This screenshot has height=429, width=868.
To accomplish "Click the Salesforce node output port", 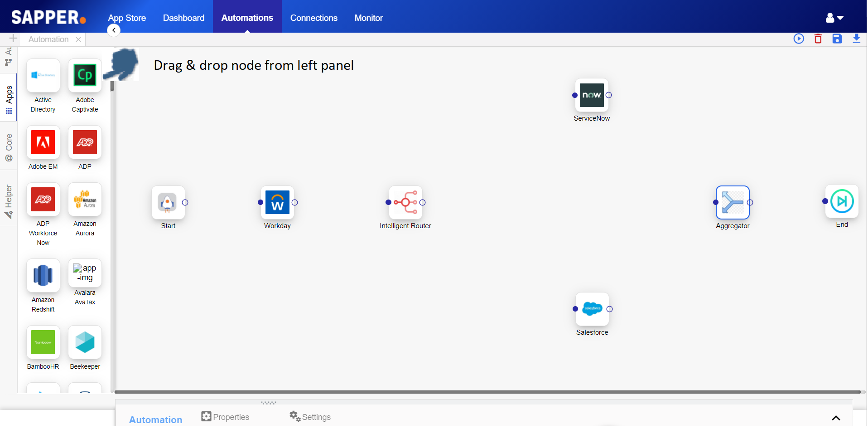I will 609,309.
